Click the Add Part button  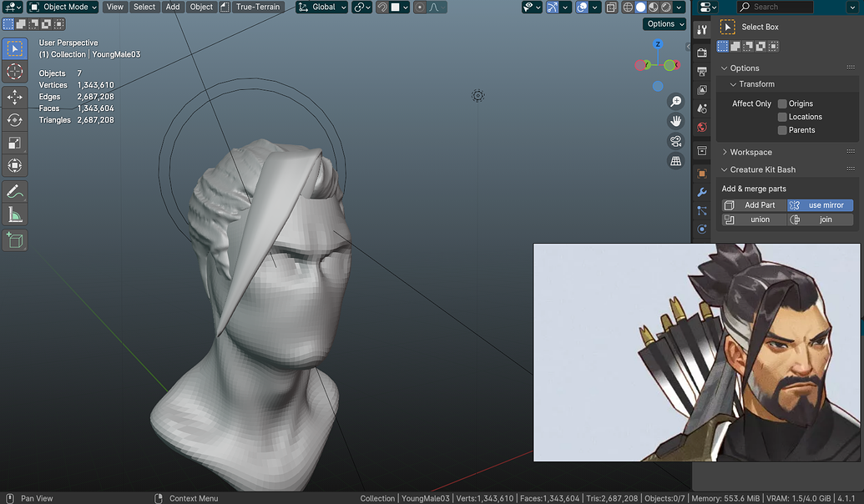pos(755,205)
